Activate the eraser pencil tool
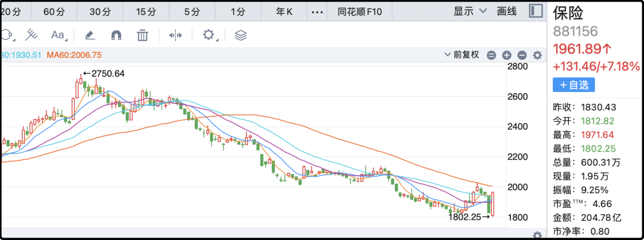The height and width of the screenshot is (240, 644). [90, 35]
